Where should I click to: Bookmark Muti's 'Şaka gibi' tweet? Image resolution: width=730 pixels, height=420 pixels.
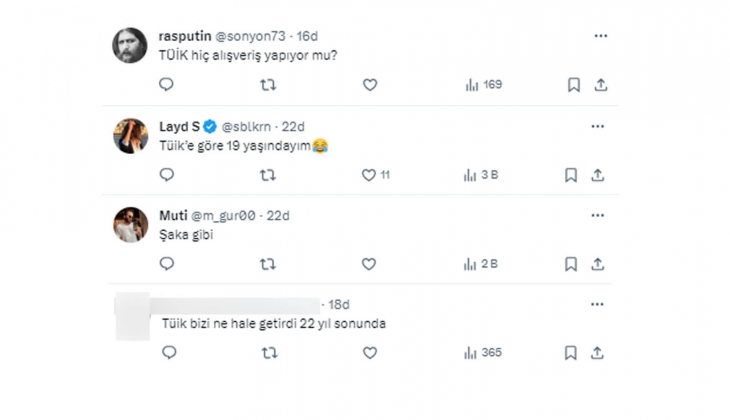pos(571,264)
